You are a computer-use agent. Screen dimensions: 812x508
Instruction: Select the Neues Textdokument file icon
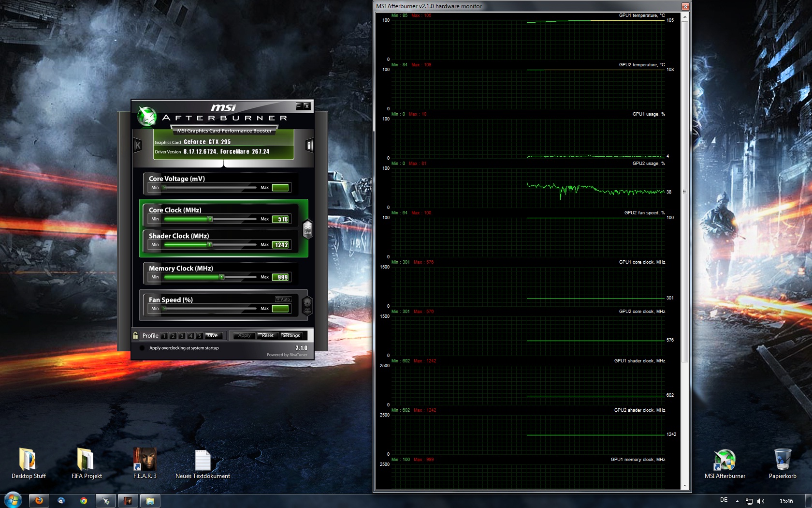pyautogui.click(x=203, y=463)
